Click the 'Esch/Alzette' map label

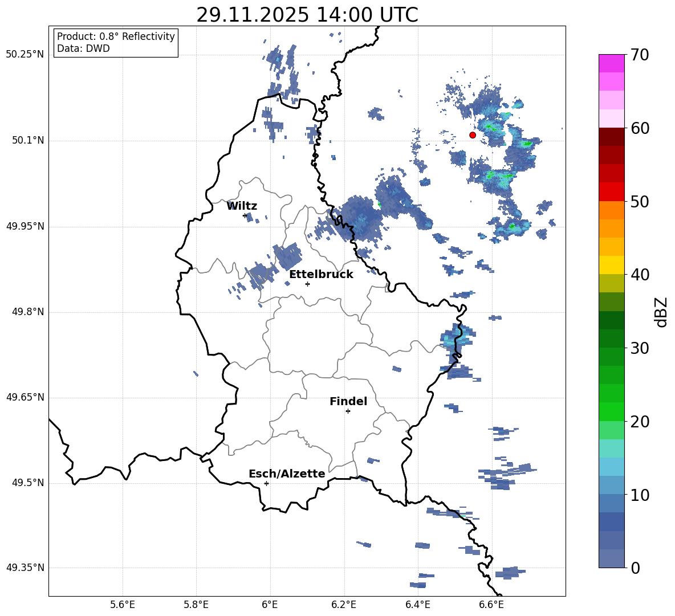coord(287,474)
